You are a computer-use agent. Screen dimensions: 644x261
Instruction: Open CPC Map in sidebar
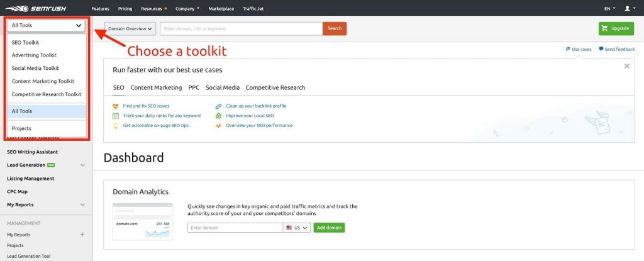click(x=17, y=192)
